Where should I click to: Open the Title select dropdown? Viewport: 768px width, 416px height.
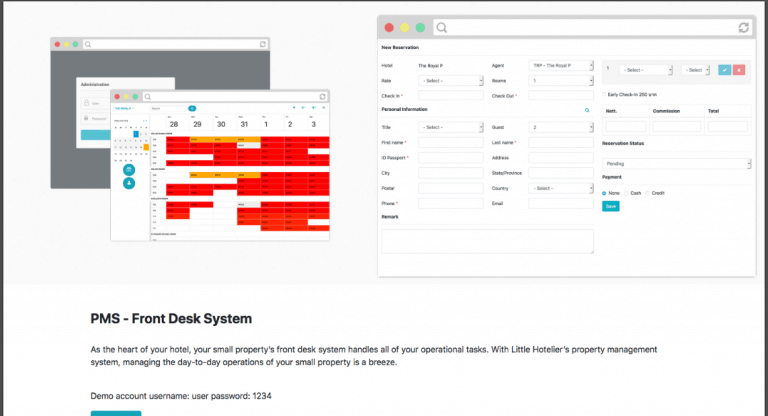tap(451, 127)
